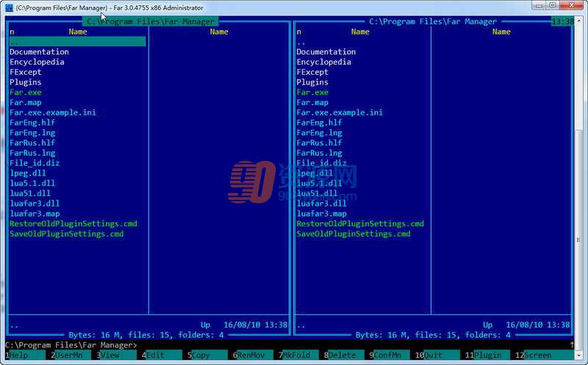Click the sort mode letter 'n' in left panel
This screenshot has width=588, height=365.
pos(12,32)
